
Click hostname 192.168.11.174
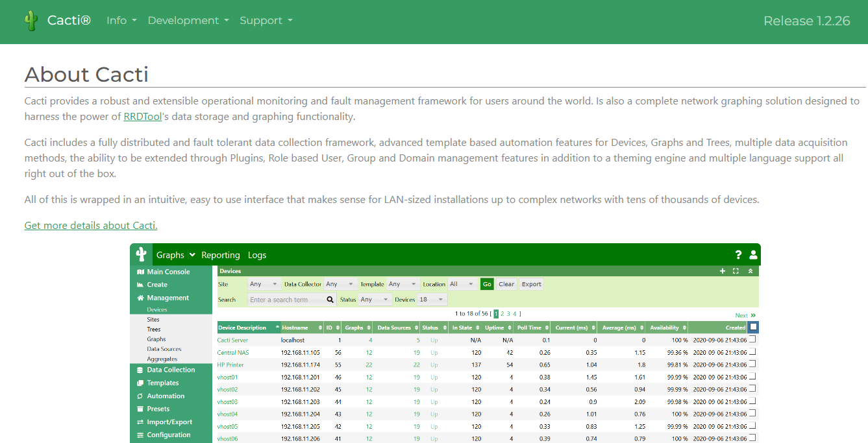pyautogui.click(x=301, y=365)
